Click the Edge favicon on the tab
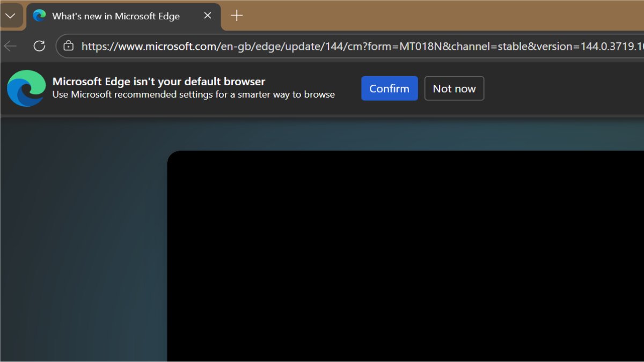 click(x=39, y=16)
